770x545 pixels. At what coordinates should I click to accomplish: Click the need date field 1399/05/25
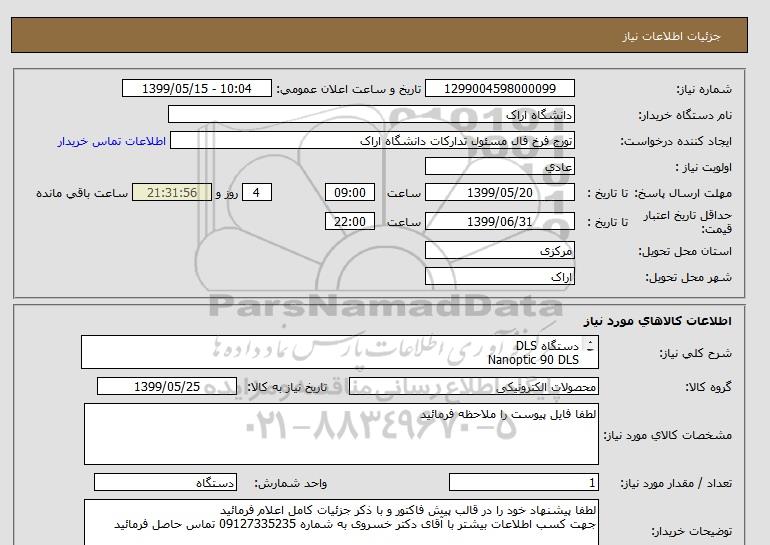[x=167, y=386]
